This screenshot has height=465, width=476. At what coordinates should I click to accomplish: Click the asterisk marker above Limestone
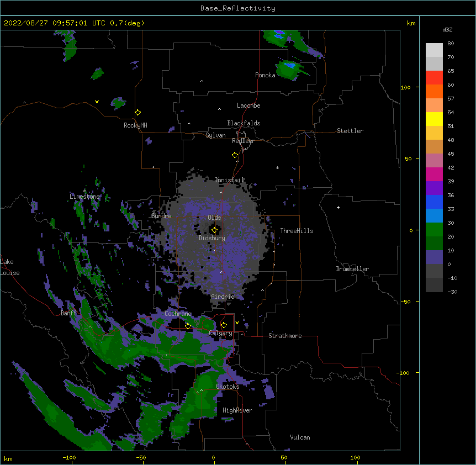coord(84,191)
